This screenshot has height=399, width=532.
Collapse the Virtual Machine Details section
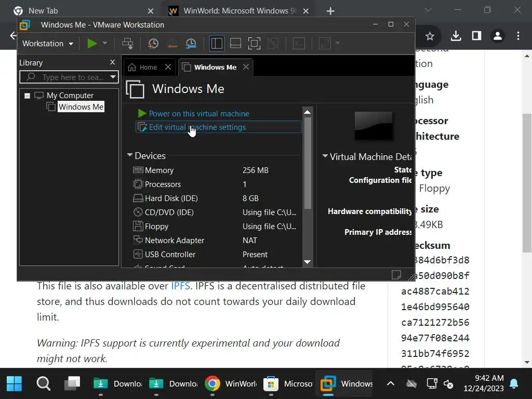pyautogui.click(x=325, y=156)
